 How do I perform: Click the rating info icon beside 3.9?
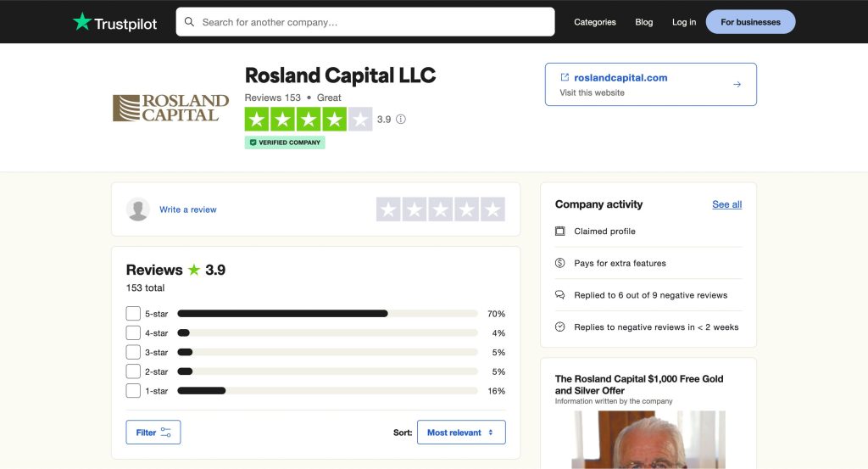pos(401,120)
